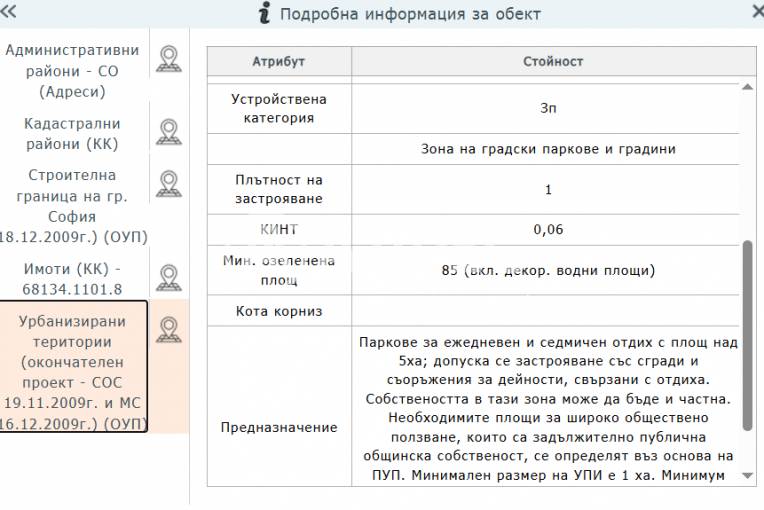Click scrollbar down arrow in table

coord(747,475)
